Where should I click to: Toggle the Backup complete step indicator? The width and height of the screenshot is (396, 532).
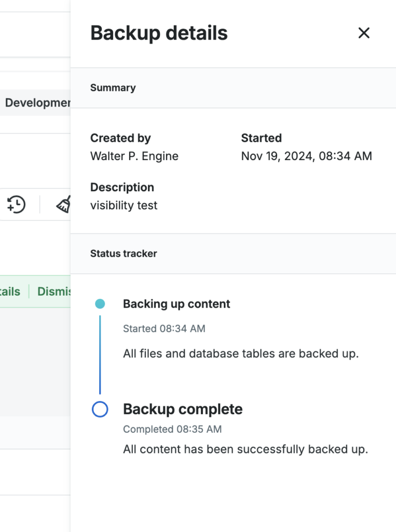(100, 409)
